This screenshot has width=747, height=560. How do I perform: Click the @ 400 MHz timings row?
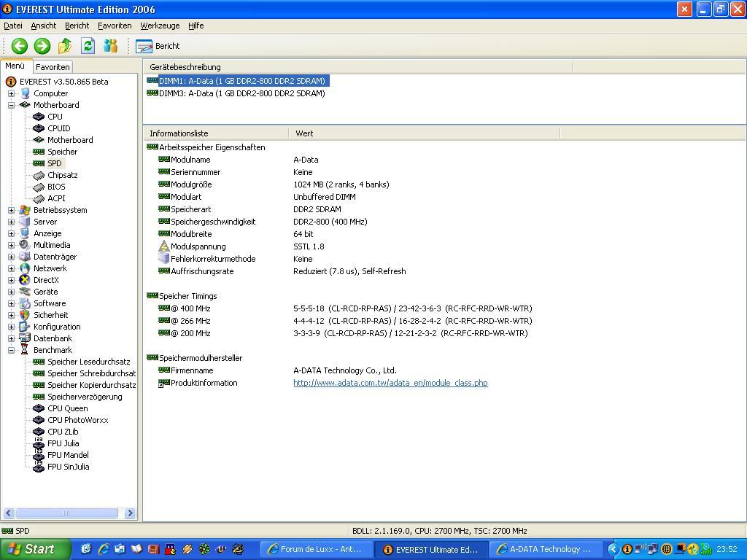coord(345,308)
